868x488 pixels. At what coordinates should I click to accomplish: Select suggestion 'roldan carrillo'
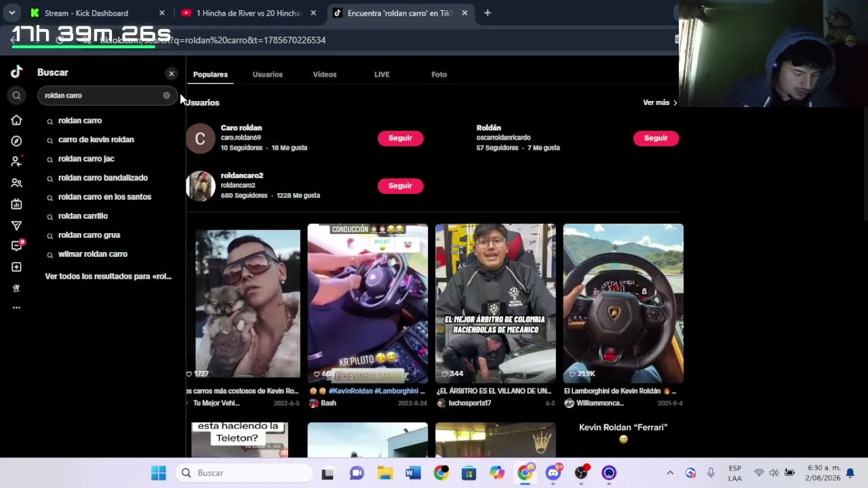[x=83, y=216]
